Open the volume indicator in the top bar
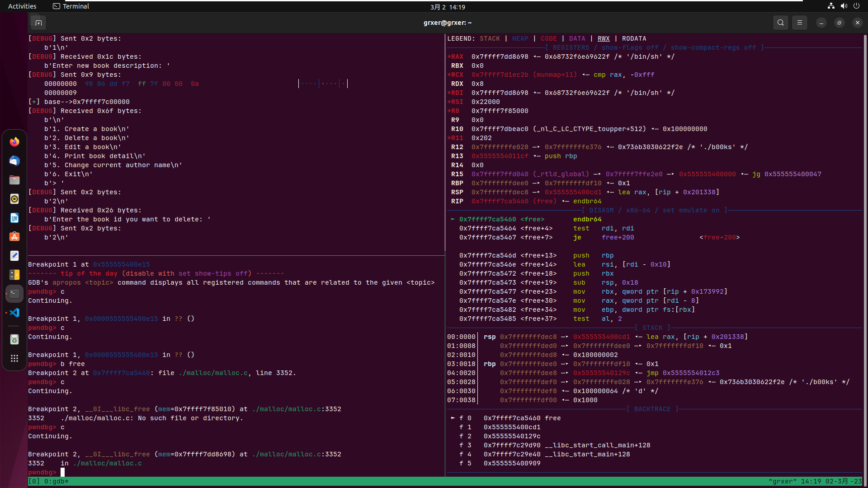 [844, 6]
